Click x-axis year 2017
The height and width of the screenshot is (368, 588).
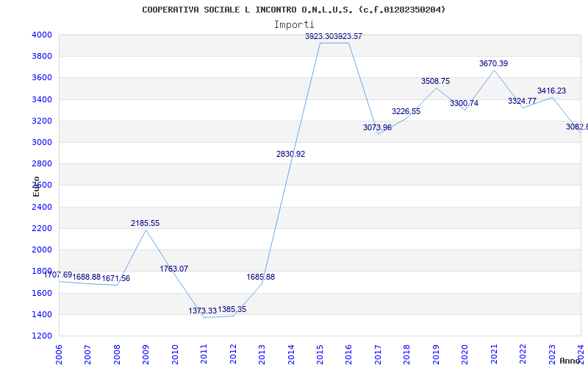coord(378,355)
